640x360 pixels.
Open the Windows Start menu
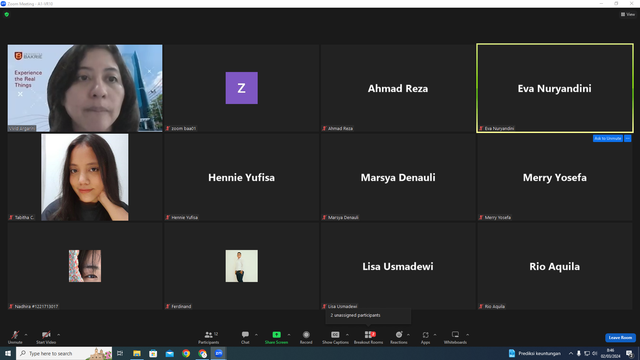(8, 353)
